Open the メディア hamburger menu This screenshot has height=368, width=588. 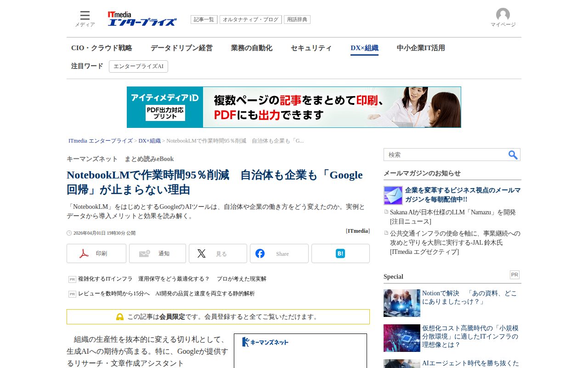(x=85, y=19)
